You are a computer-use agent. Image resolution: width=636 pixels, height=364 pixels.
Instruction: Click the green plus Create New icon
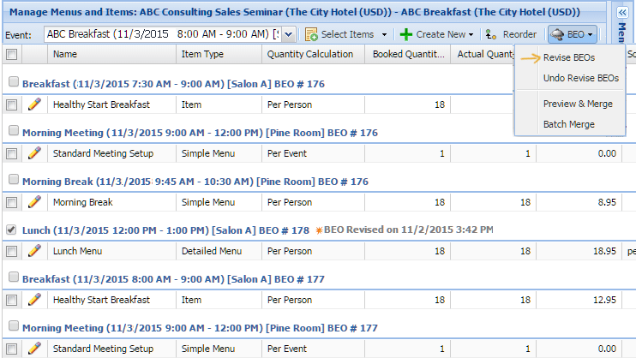[406, 35]
